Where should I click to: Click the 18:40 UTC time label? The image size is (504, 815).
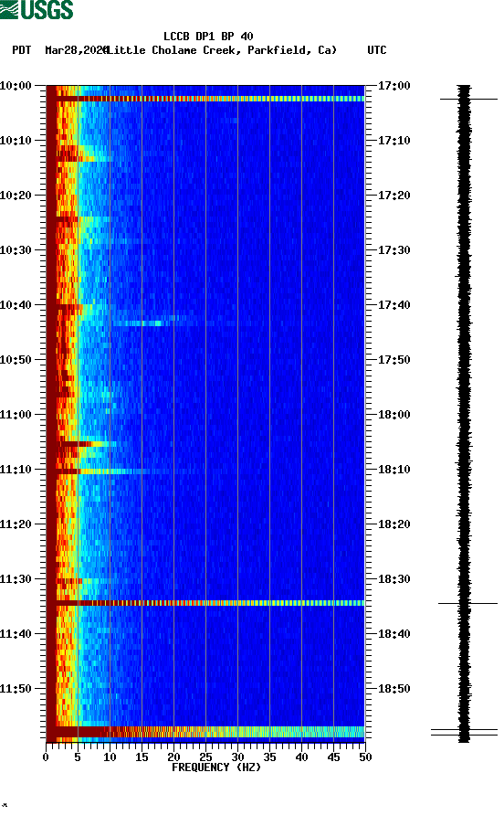[394, 634]
